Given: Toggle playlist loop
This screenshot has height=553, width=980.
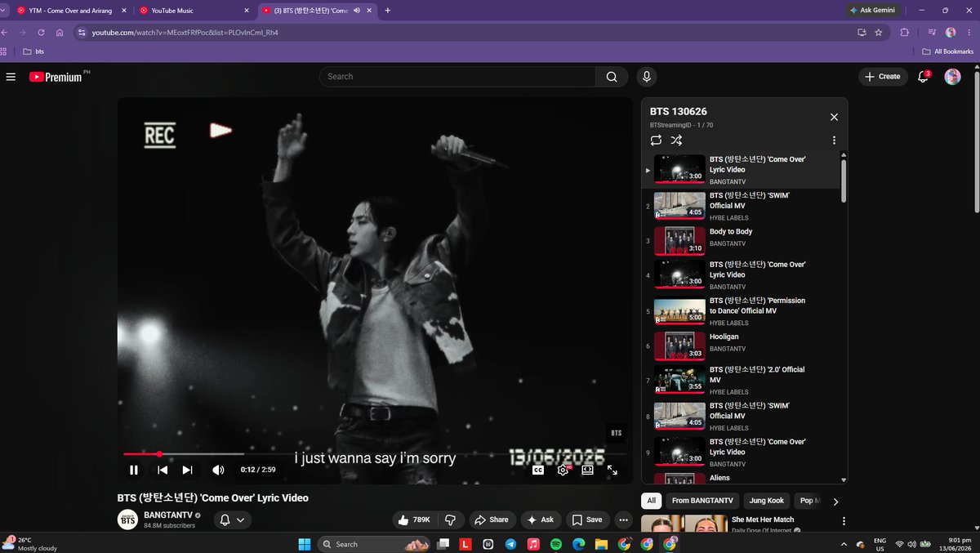Looking at the screenshot, I should point(656,140).
